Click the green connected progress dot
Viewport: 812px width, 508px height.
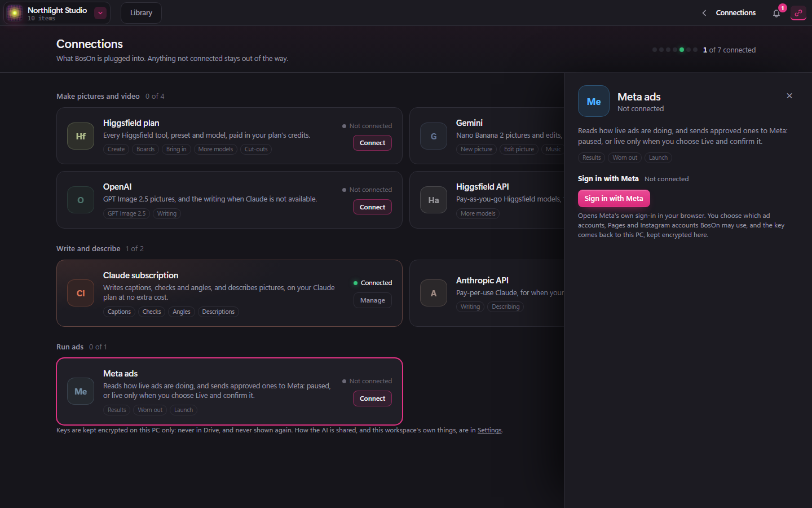point(682,50)
